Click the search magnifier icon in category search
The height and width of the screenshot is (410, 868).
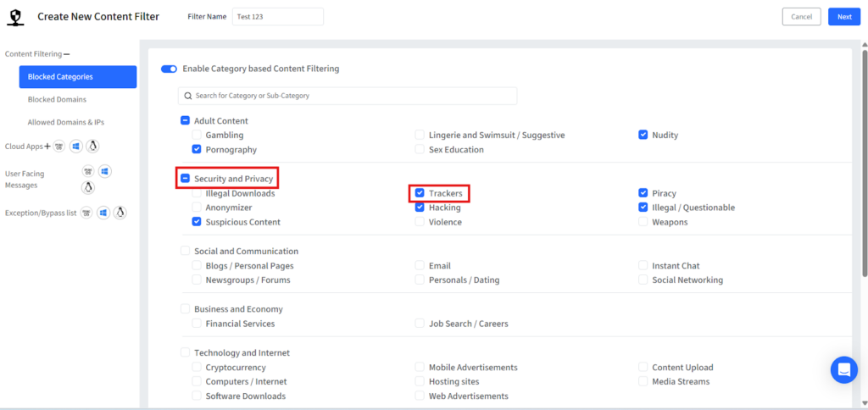187,96
